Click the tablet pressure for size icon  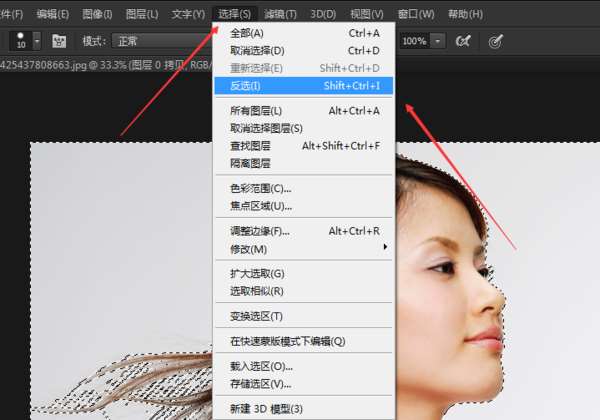496,41
